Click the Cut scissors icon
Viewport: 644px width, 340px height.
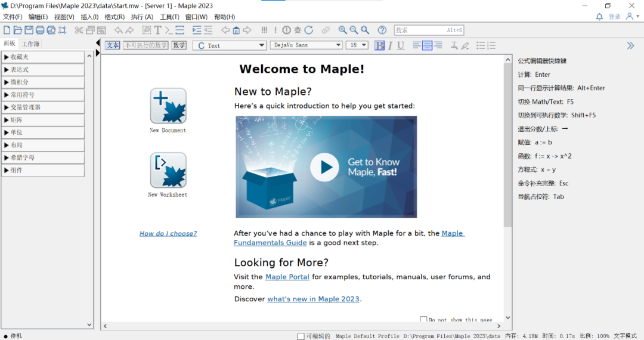click(x=79, y=30)
